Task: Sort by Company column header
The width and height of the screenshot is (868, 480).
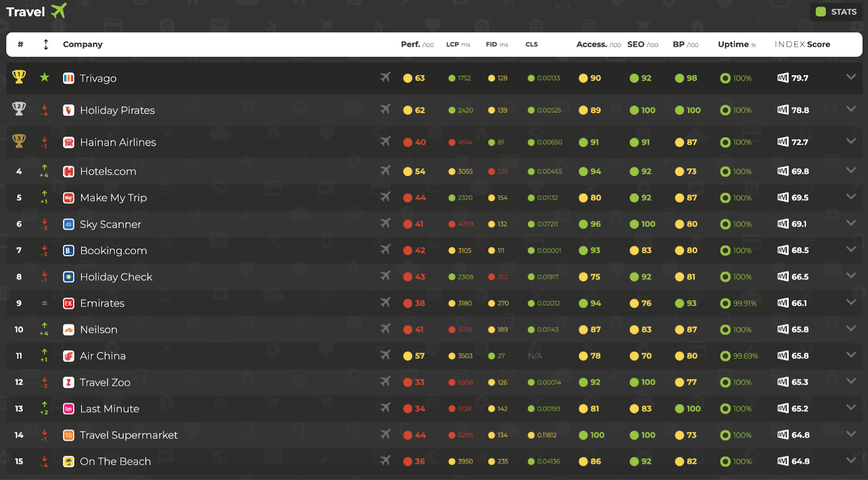Action: [82, 44]
